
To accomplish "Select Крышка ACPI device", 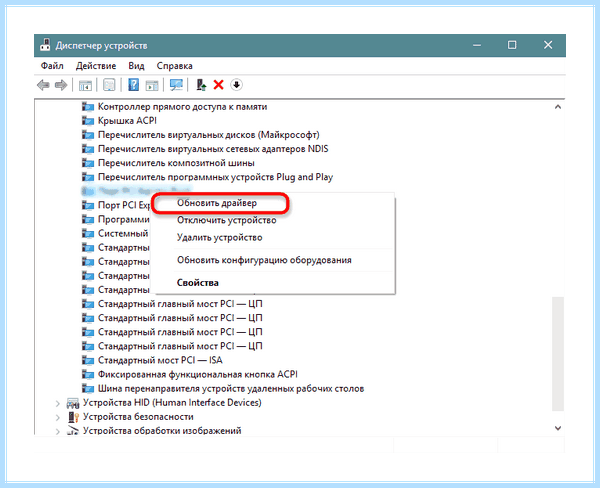I will pyautogui.click(x=127, y=121).
